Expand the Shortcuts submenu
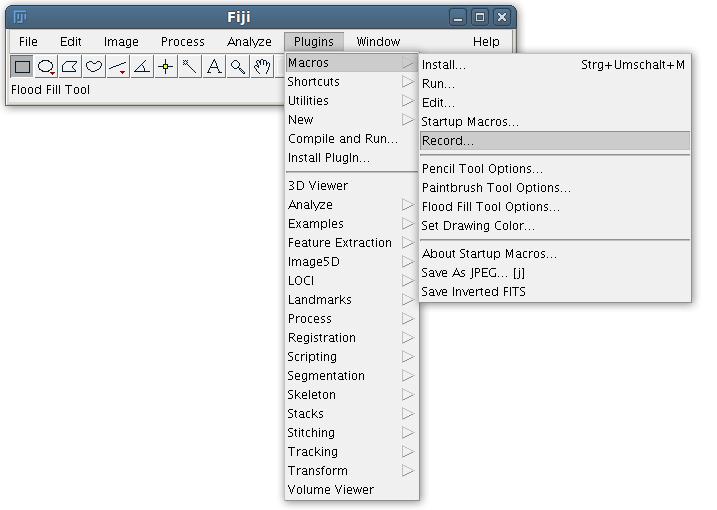The width and height of the screenshot is (717, 510). tap(351, 82)
